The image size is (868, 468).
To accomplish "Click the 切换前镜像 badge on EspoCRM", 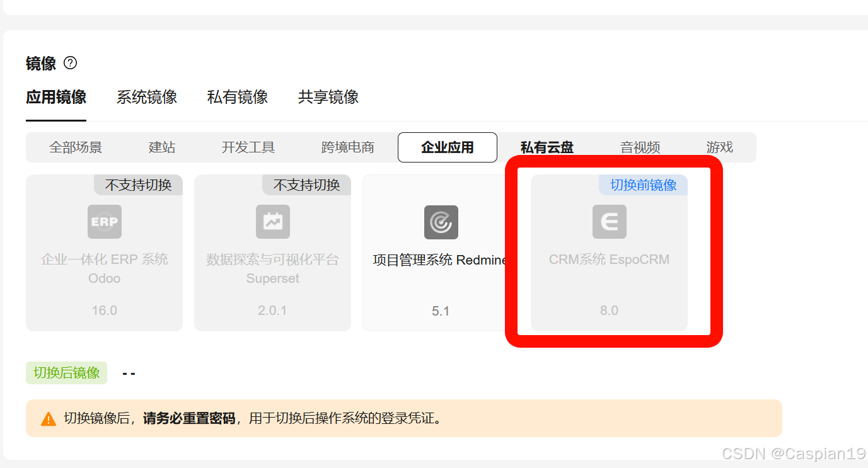I will tap(643, 185).
